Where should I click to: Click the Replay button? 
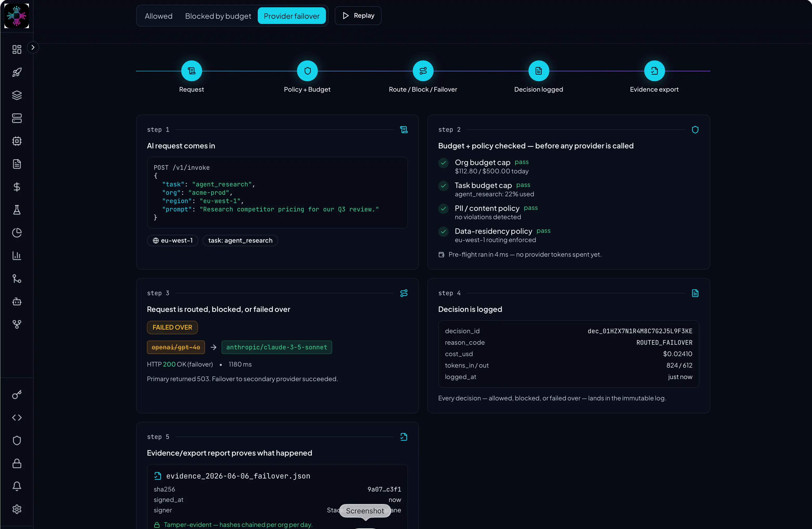pos(358,16)
